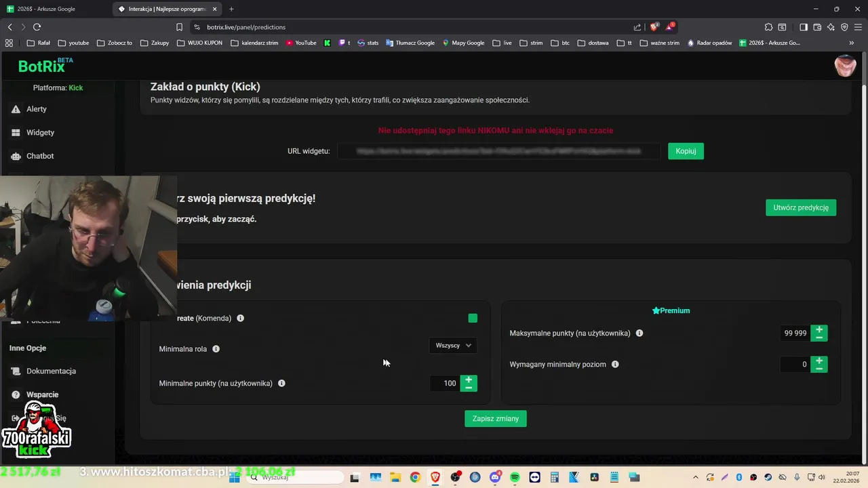Click the Kick green K bookmark
The height and width of the screenshot is (488, 868).
(x=328, y=43)
